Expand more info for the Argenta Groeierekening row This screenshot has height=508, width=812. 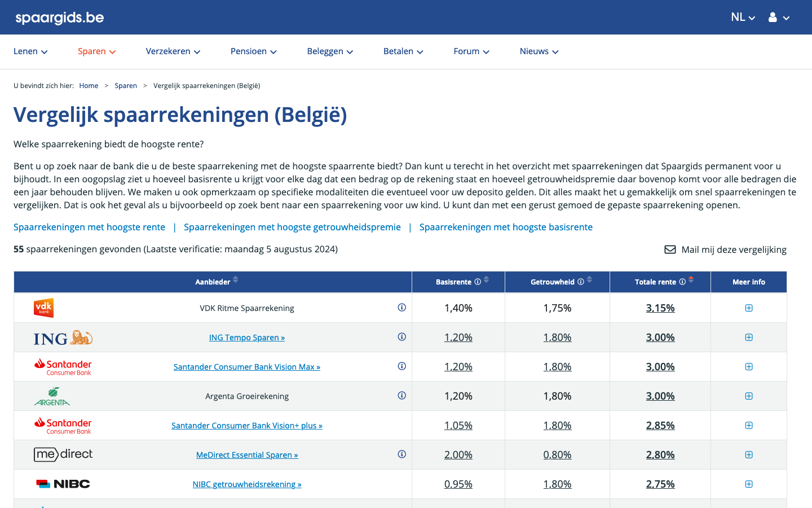tap(749, 396)
